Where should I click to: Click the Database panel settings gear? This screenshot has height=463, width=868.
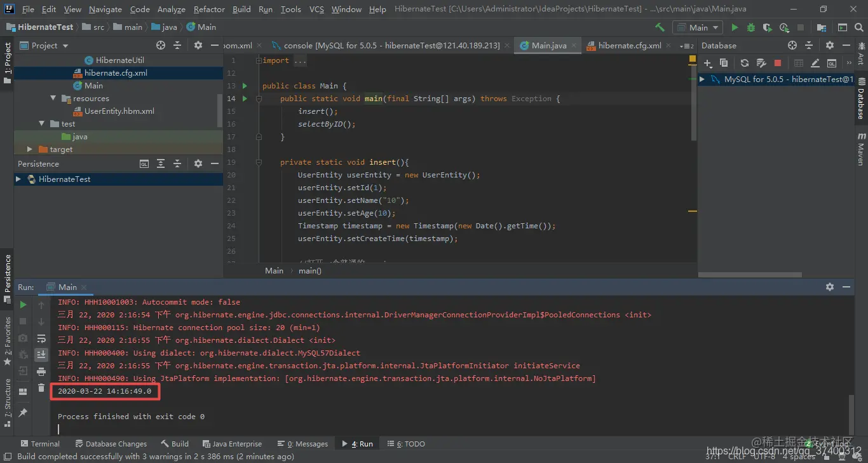[829, 45]
